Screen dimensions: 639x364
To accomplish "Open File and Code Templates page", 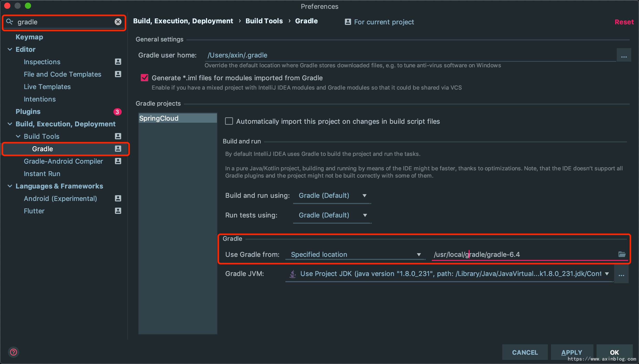I will click(x=62, y=74).
